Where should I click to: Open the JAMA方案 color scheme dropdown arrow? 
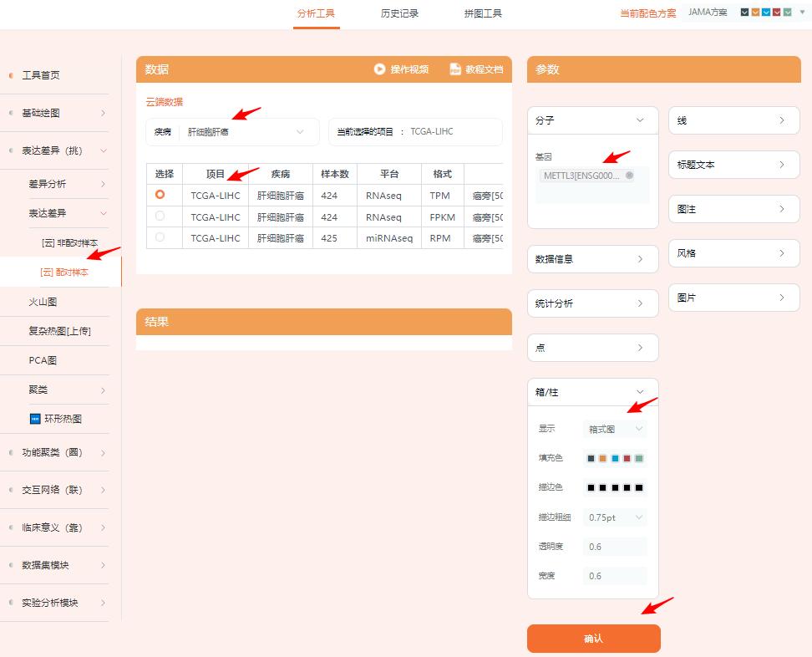802,12
